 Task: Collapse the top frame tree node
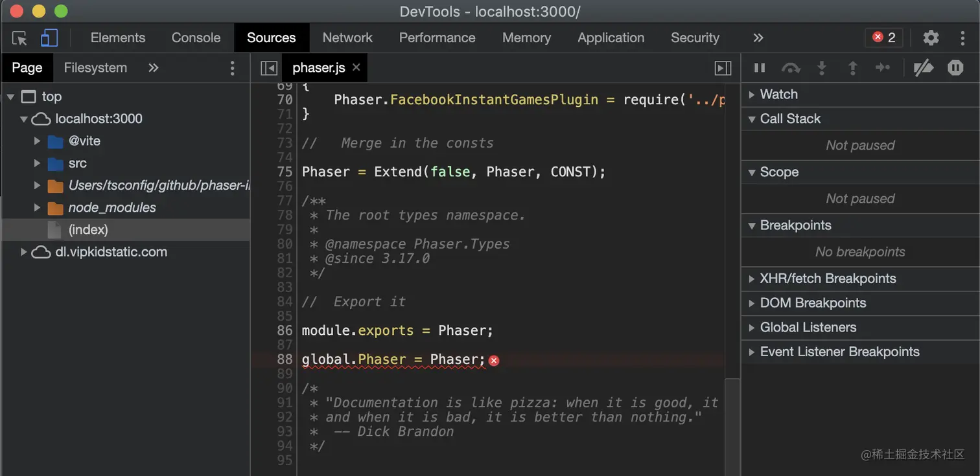click(x=10, y=97)
